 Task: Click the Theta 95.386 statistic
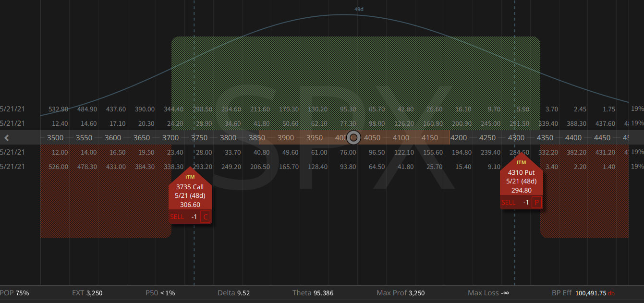(313, 293)
